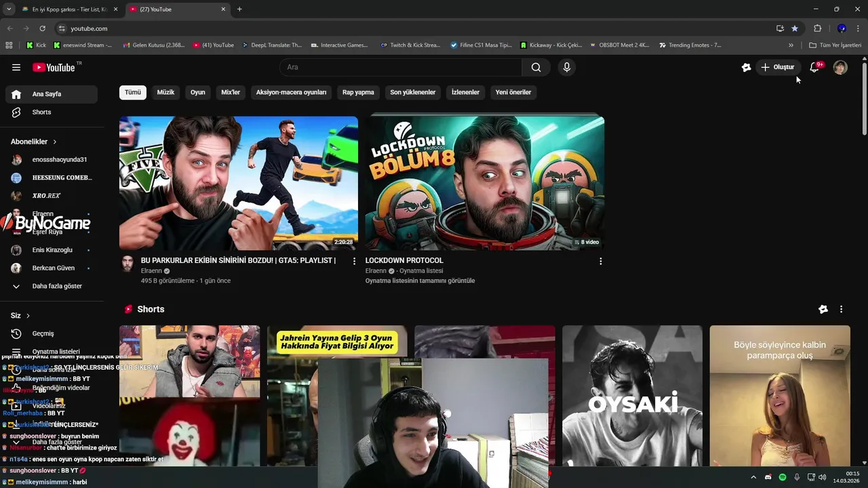Select the Oyun filter chip
The image size is (868, 488).
coord(197,92)
